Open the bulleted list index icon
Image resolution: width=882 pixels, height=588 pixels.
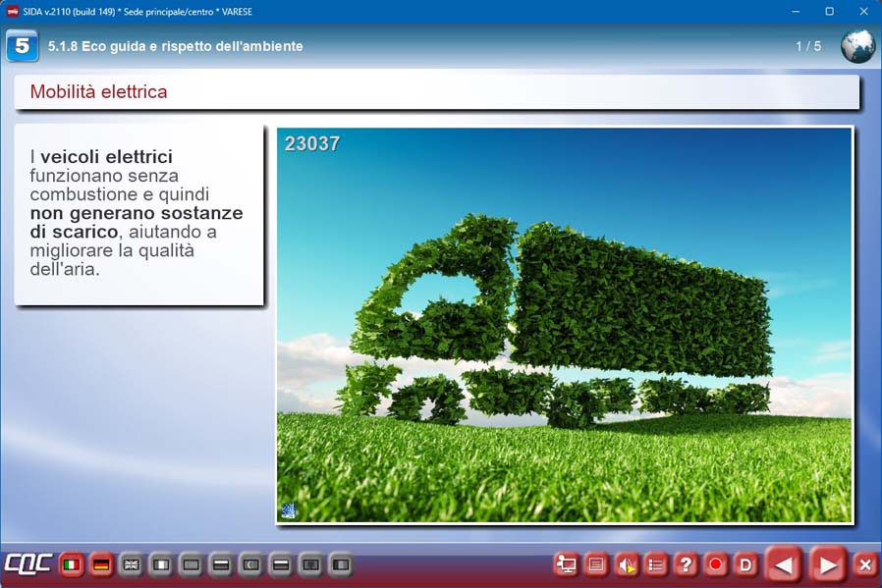tap(656, 564)
